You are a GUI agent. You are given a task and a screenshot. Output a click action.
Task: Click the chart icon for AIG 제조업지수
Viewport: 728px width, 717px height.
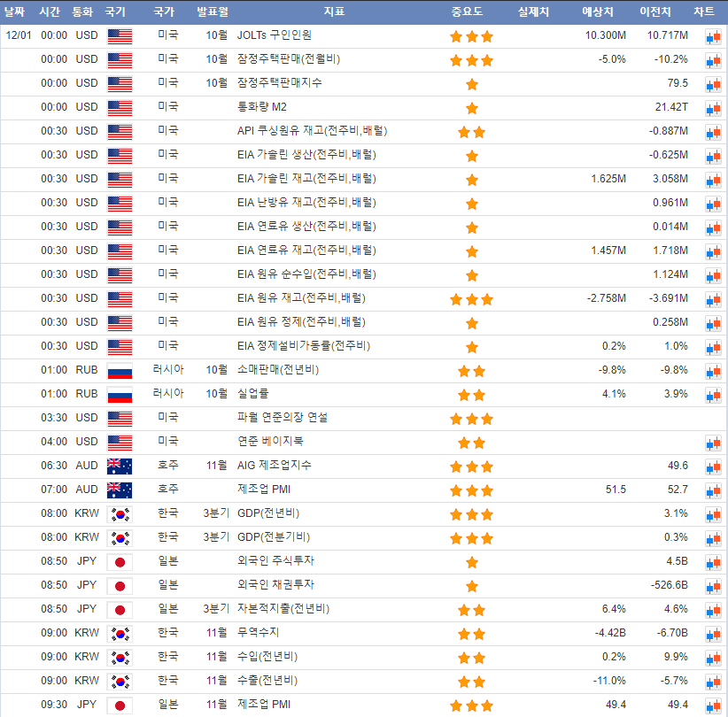[712, 466]
